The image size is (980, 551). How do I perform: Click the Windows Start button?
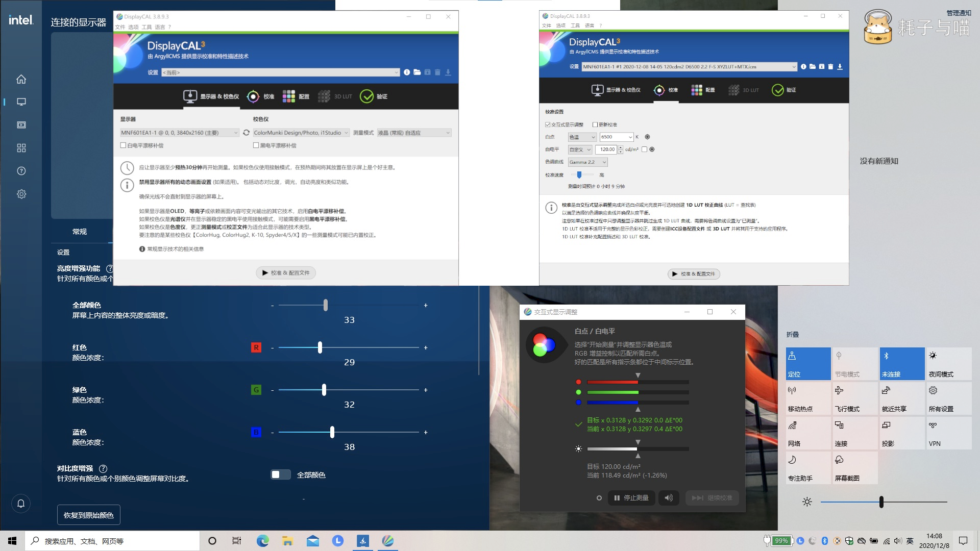pos(12,541)
